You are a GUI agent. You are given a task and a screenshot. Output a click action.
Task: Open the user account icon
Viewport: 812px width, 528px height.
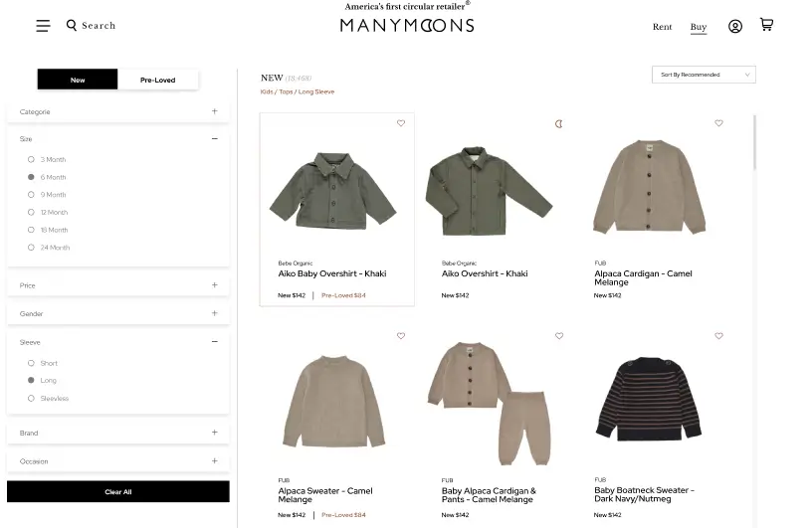tap(734, 27)
